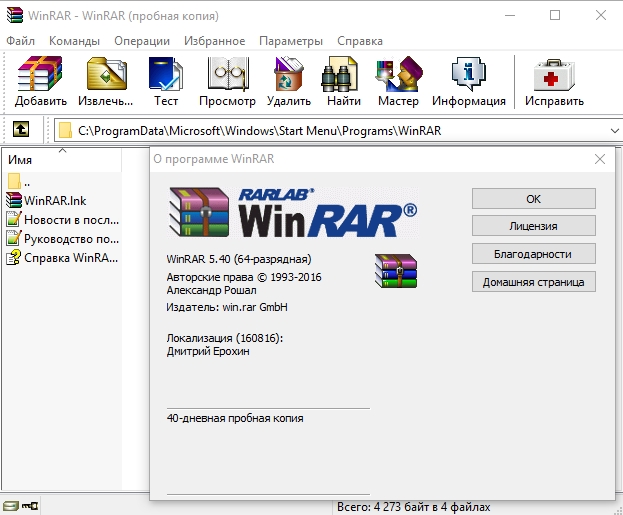Viewport: 623px width, 515px height.
Task: Go up one folder level arrow
Action: pos(21,129)
